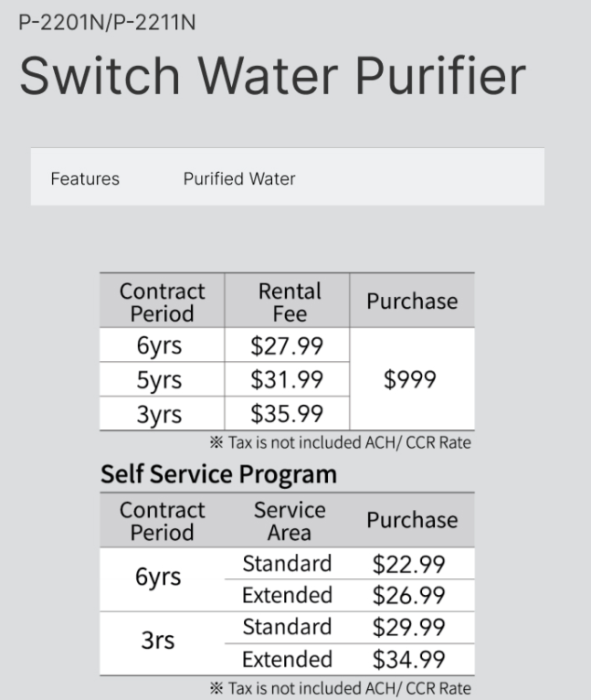Select the $22.99 Standard price
Screen dimensions: 591x700
click(408, 564)
